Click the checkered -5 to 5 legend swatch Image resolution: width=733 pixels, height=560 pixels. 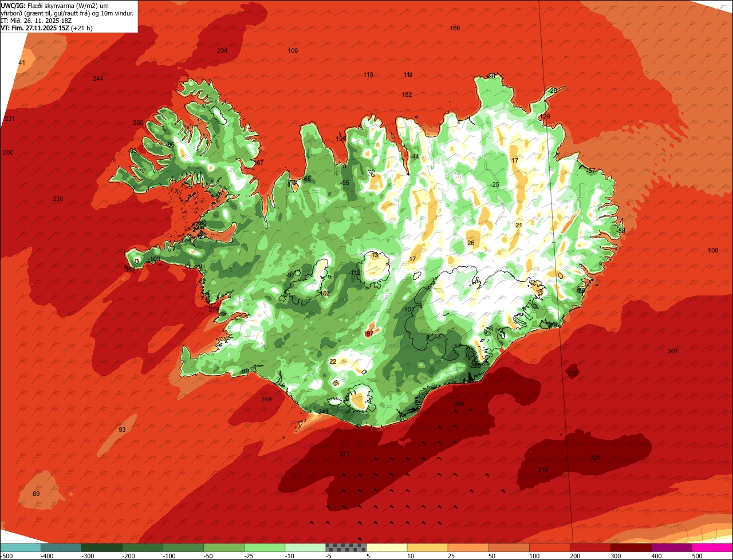[x=346, y=548]
